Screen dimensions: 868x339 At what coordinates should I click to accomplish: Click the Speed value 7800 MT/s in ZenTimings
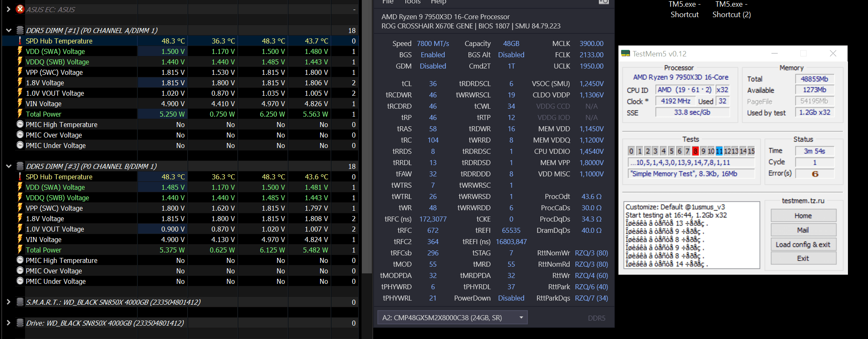pyautogui.click(x=433, y=43)
